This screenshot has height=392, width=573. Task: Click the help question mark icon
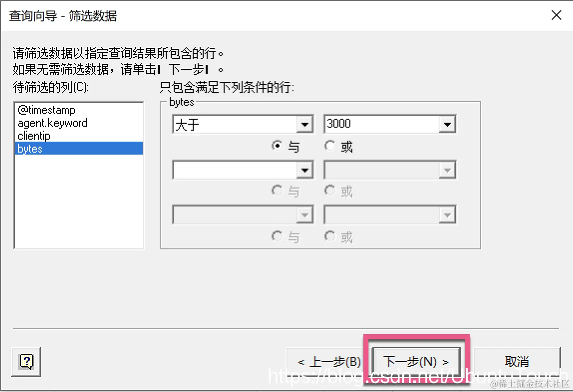26,362
